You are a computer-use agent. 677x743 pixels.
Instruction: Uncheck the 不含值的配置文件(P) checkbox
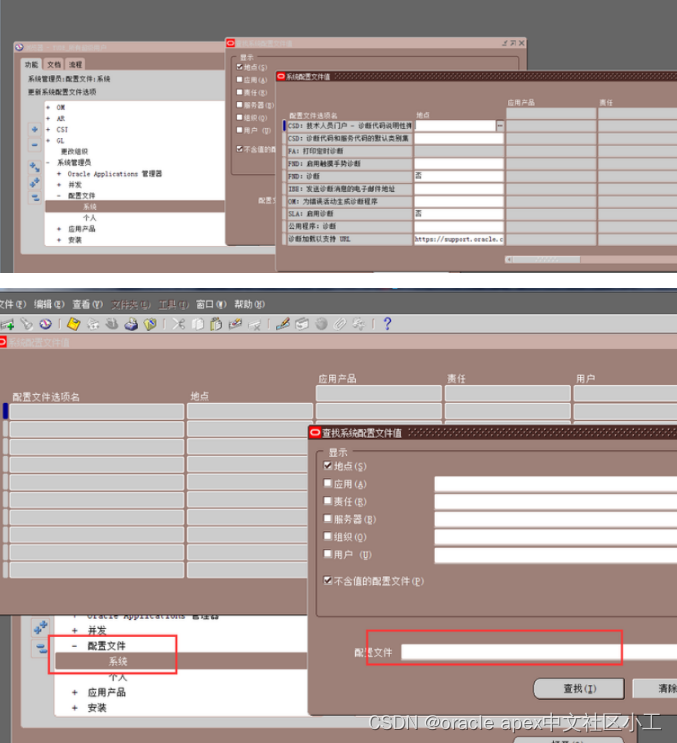tap(327, 580)
